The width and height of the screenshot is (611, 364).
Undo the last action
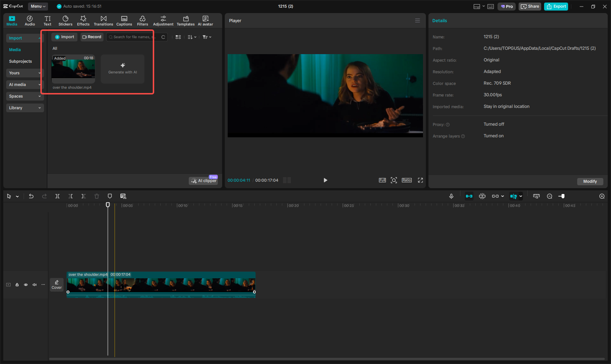point(31,196)
